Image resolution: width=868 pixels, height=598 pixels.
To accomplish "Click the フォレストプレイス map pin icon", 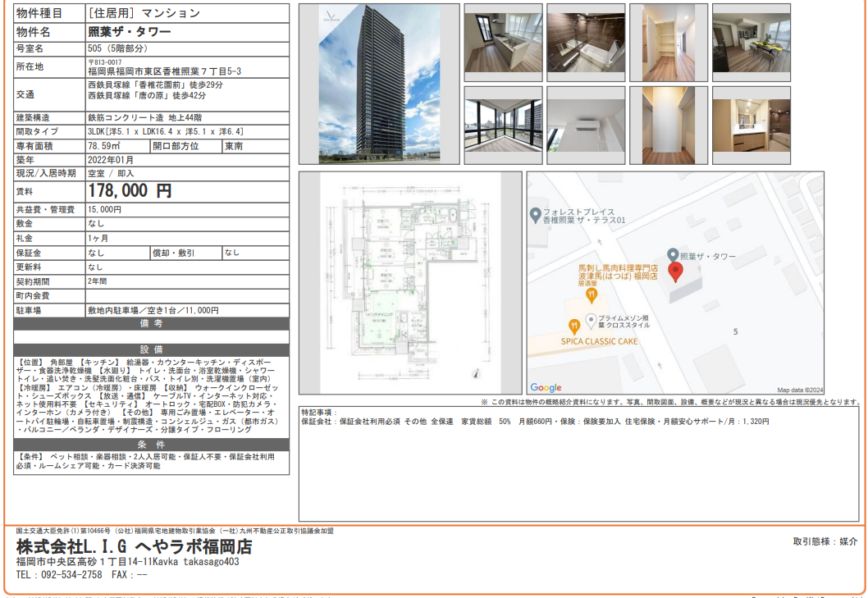I will tap(535, 215).
